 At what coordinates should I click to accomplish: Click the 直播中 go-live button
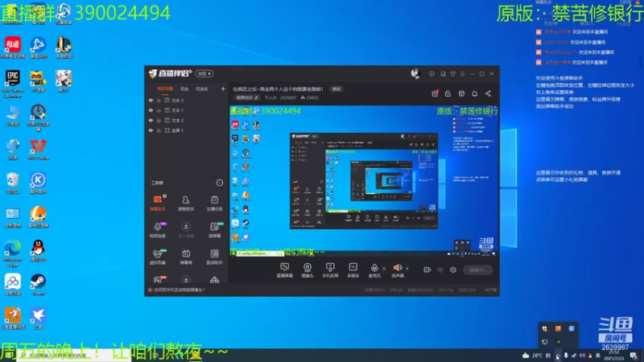click(477, 269)
